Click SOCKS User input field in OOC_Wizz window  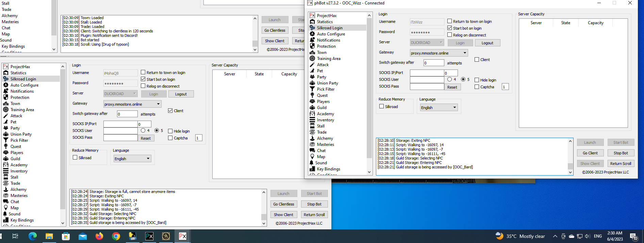pos(427,80)
